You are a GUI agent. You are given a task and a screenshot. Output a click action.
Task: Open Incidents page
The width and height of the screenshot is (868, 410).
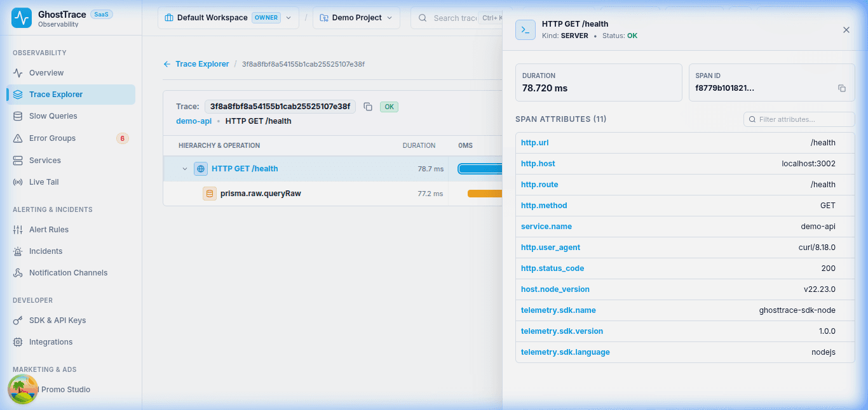[71, 251]
